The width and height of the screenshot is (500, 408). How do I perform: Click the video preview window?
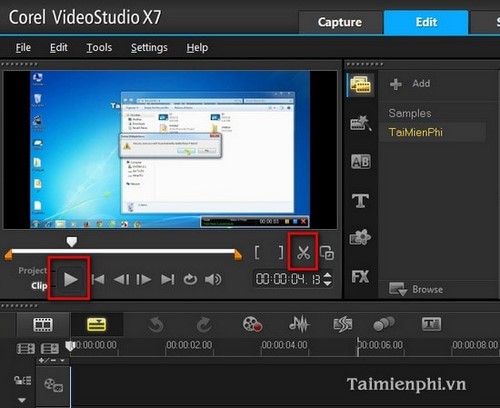tap(170, 150)
